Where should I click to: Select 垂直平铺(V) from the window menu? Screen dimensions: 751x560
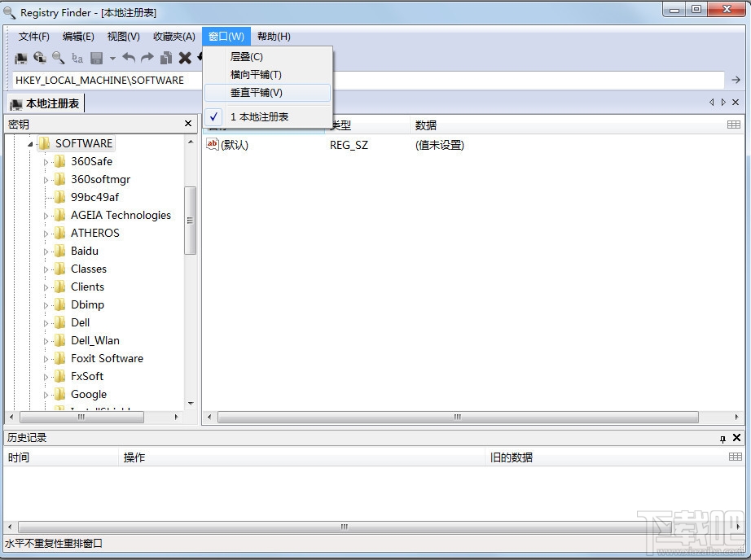257,92
